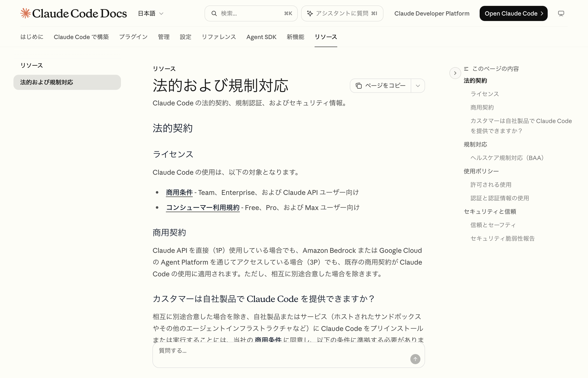
Task: Open the Claude Developer Platform link
Action: (x=432, y=13)
